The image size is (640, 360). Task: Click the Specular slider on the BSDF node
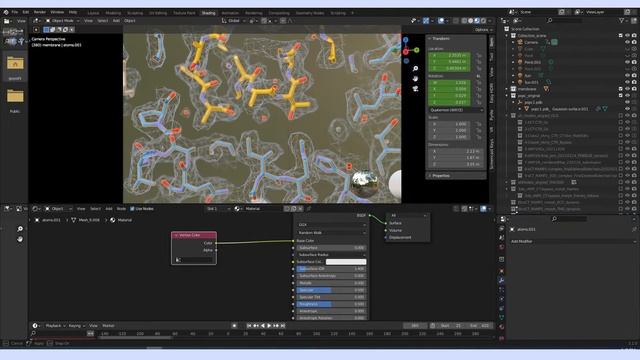331,290
